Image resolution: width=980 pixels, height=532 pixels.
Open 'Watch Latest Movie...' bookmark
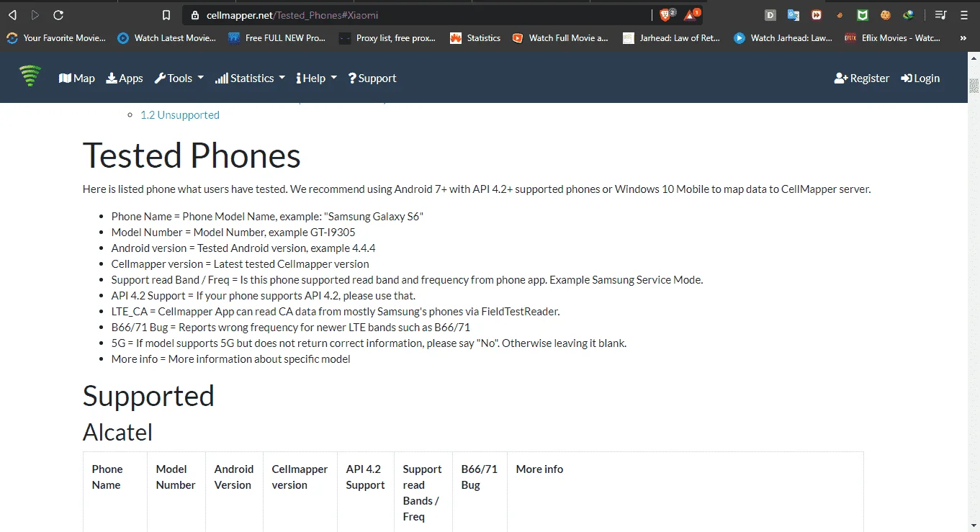167,38
